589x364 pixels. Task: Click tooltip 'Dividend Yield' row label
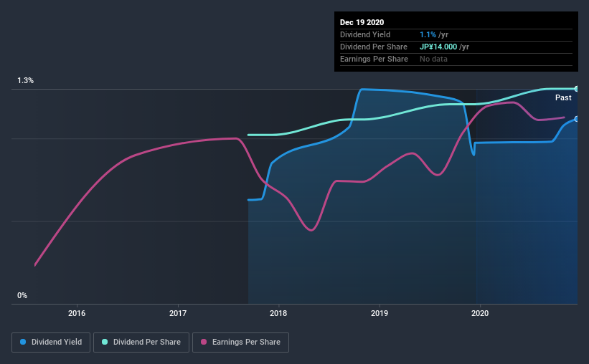365,34
